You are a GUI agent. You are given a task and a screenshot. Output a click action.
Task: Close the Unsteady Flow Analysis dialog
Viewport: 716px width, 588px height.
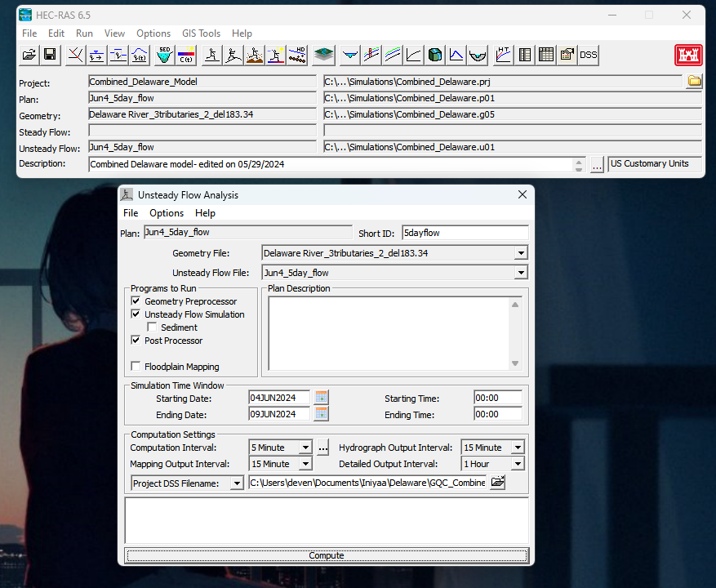coord(523,194)
